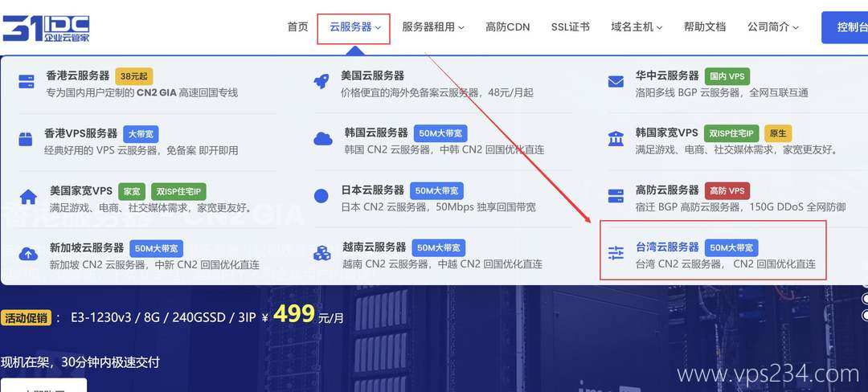Viewport: 868px width, 392px height.
Task: Open 高防云服务器 link
Action: [x=667, y=190]
